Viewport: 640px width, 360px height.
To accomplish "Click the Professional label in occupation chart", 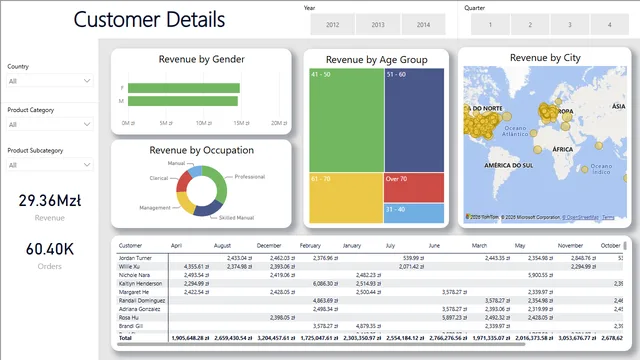I will point(249,177).
